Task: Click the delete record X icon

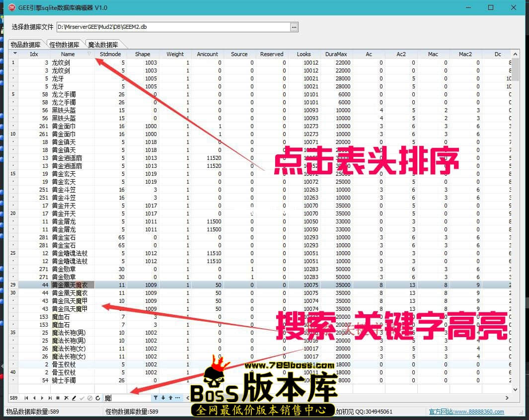Action: pos(66,398)
